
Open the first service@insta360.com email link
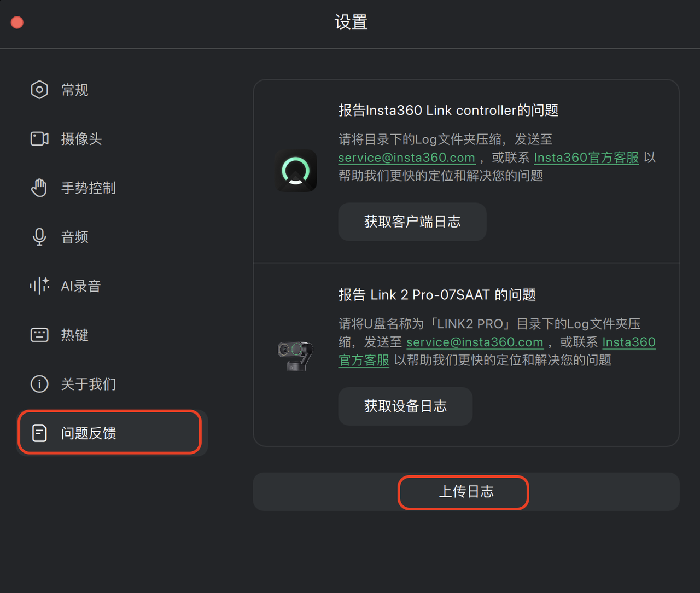(406, 158)
